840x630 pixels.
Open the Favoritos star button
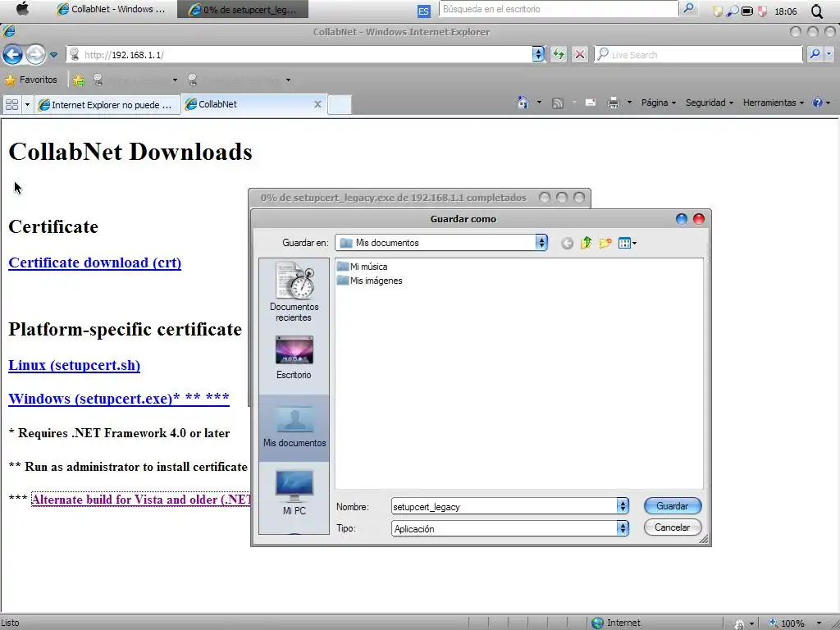31,80
